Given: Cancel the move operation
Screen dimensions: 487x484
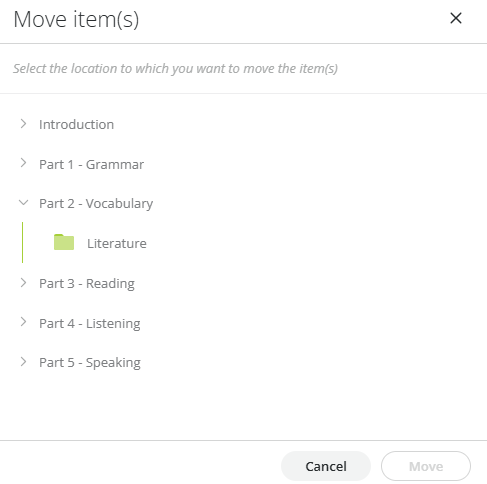Looking at the screenshot, I should pyautogui.click(x=326, y=466).
